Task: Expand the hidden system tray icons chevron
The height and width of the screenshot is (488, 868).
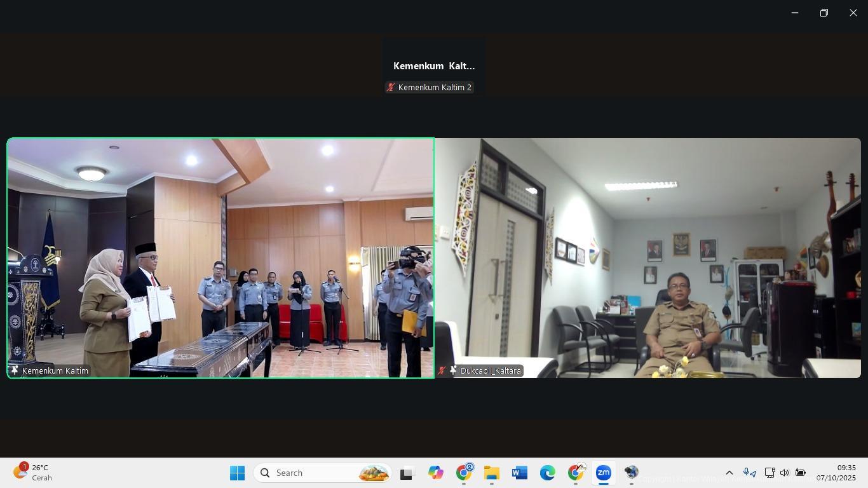Action: [729, 473]
